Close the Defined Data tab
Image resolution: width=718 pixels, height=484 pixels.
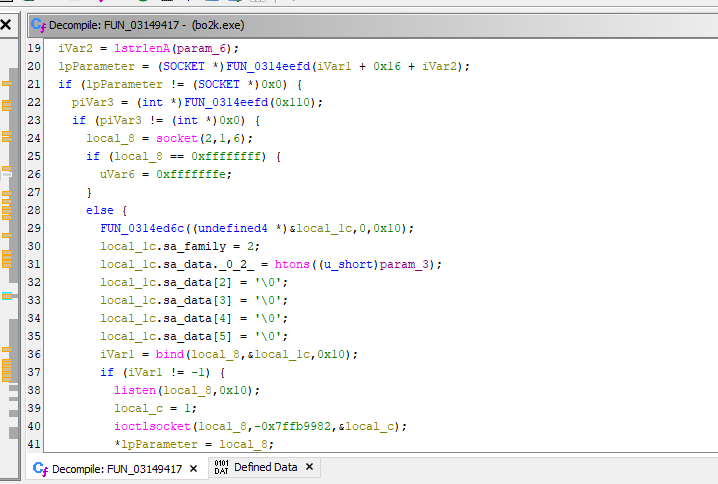click(309, 467)
